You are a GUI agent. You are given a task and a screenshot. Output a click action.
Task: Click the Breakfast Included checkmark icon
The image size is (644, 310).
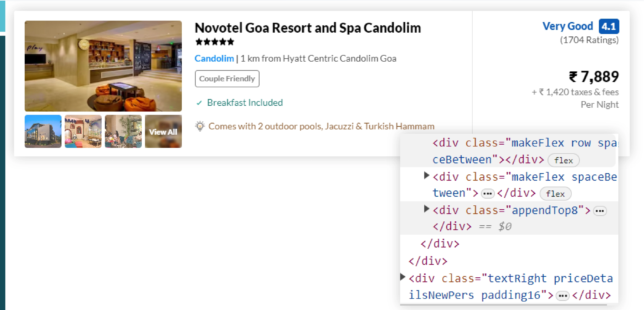click(x=199, y=103)
